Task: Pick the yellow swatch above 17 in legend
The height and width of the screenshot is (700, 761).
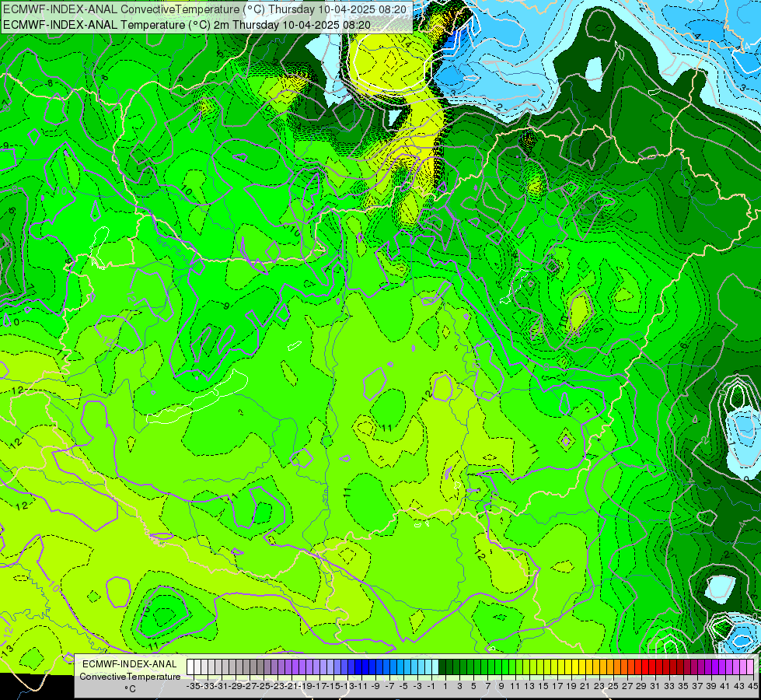Action: click(553, 667)
